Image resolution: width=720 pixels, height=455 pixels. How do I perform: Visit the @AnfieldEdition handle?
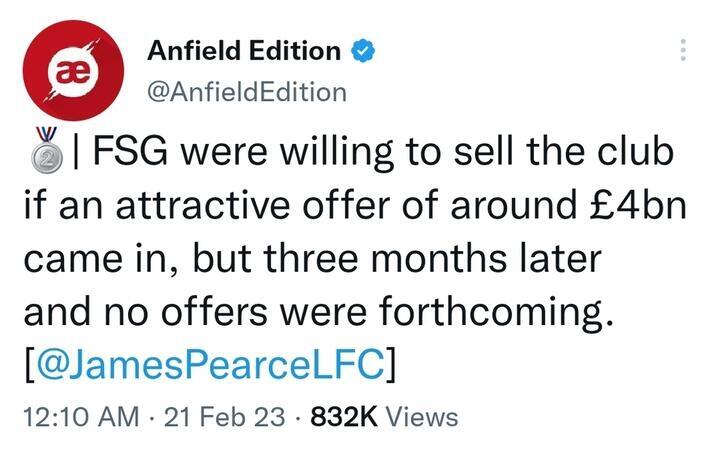[x=246, y=92]
